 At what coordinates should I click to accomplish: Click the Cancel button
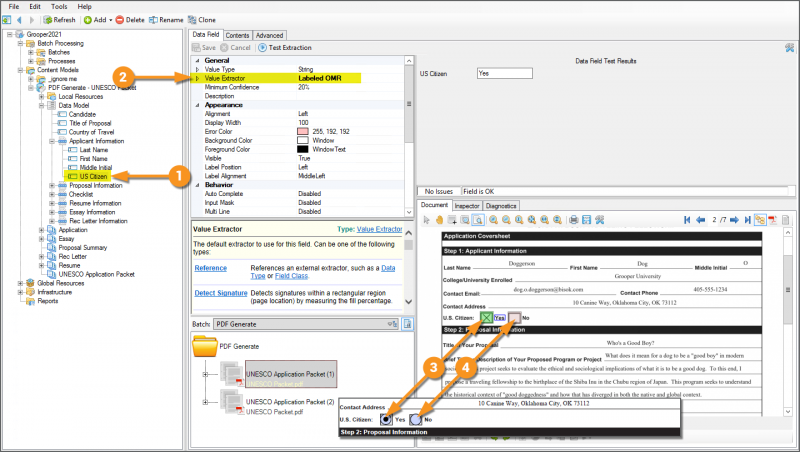[x=236, y=47]
